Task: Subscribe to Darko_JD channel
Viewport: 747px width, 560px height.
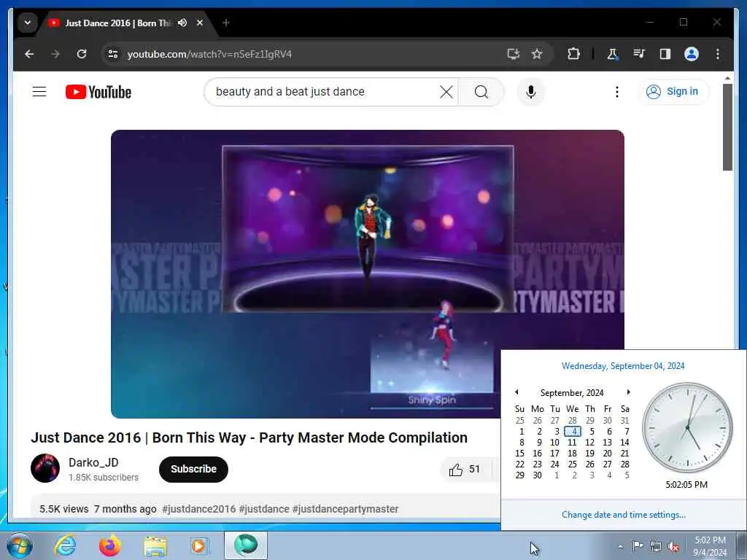Action: click(x=193, y=469)
